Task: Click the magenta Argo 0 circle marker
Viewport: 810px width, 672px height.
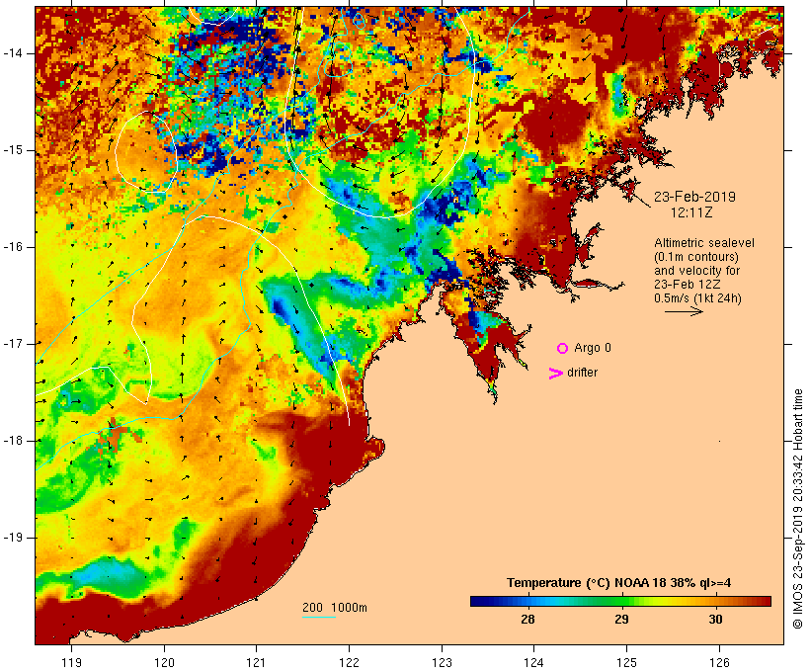Action: (x=563, y=349)
